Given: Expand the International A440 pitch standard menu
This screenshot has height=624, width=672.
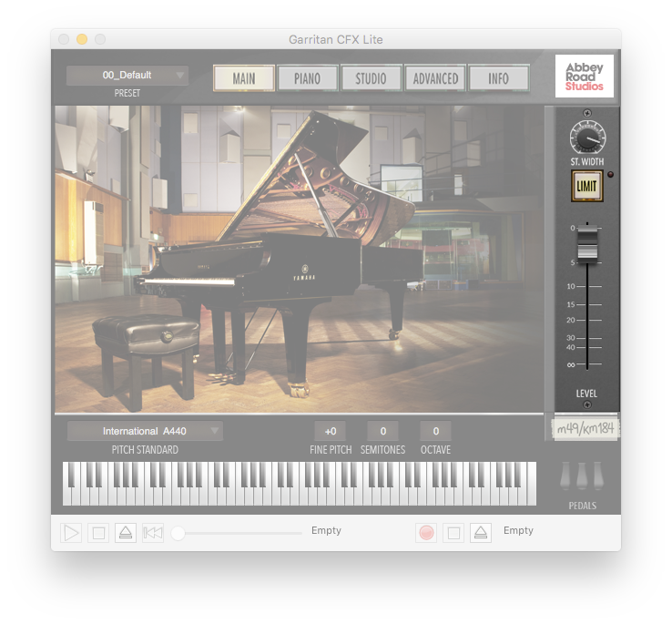Looking at the screenshot, I should click(x=145, y=431).
